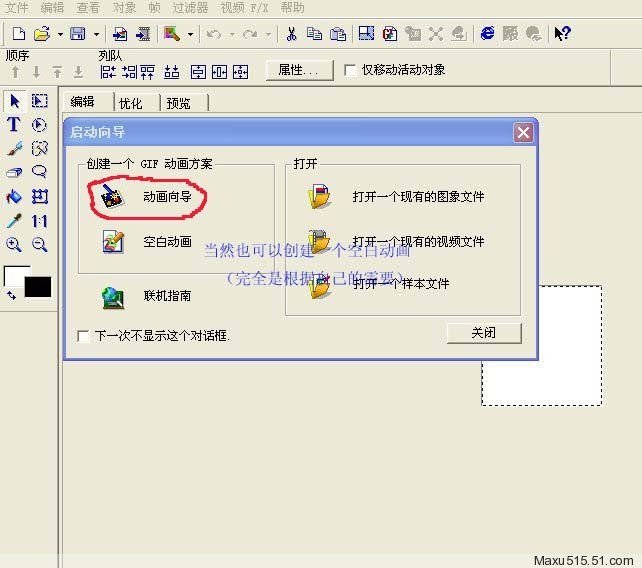Click the move object up order arrow
Image resolution: width=642 pixels, height=568 pixels.
click(16, 72)
